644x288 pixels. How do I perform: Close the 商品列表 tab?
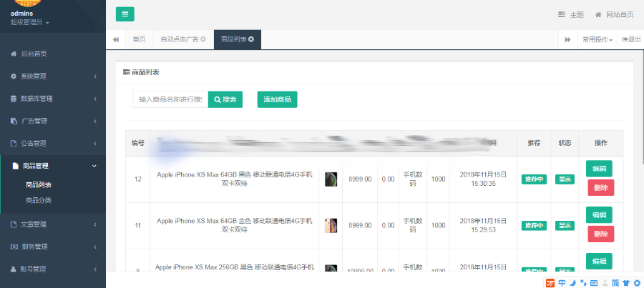pyautogui.click(x=251, y=39)
